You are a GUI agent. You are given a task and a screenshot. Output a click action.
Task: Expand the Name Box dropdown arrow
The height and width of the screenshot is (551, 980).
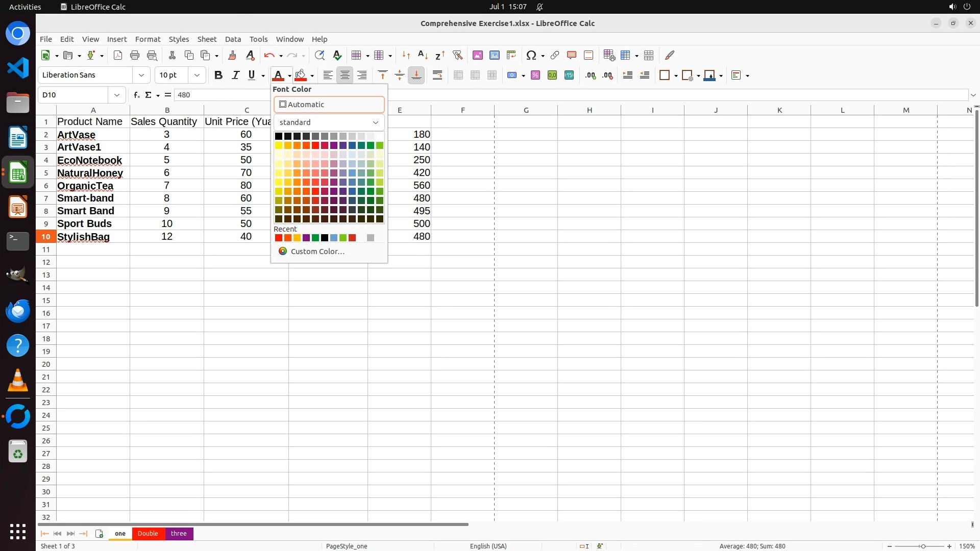click(117, 95)
